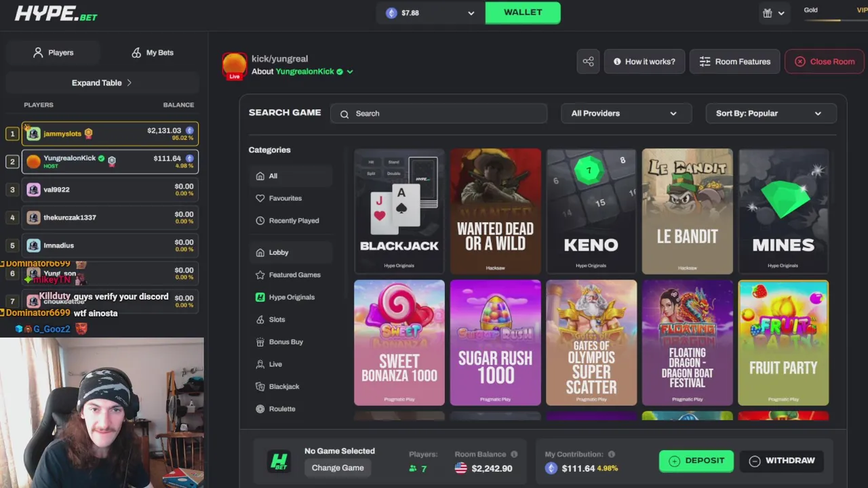Click the kick/yungreal room title

[279, 59]
